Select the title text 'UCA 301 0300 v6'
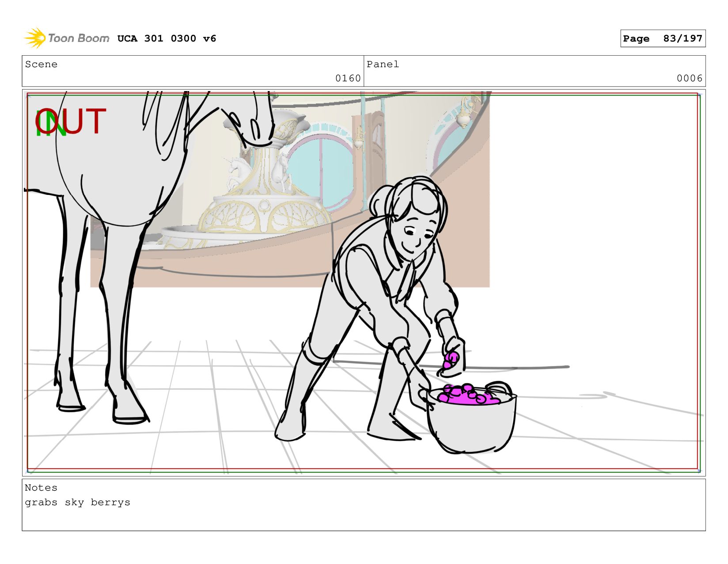Viewport: 728px width, 564px height. coord(167,38)
